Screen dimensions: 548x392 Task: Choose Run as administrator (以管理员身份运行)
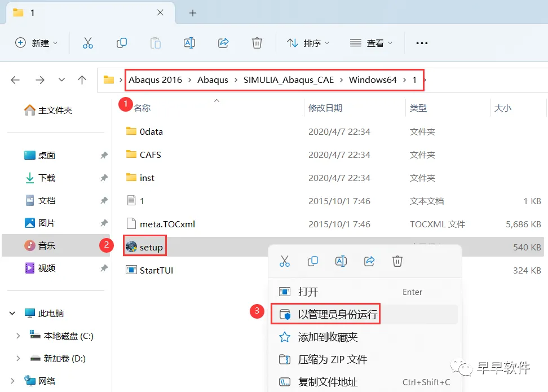365,314
